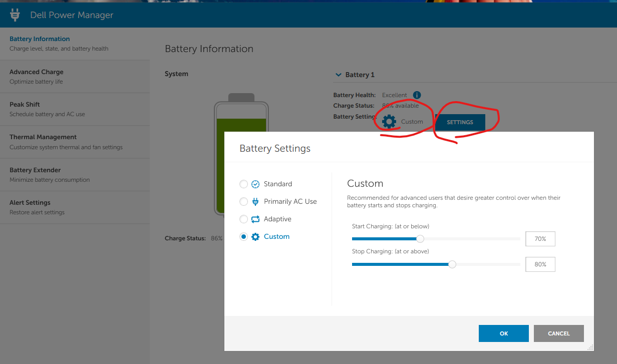Click the Battery Settings dialog title

(275, 149)
